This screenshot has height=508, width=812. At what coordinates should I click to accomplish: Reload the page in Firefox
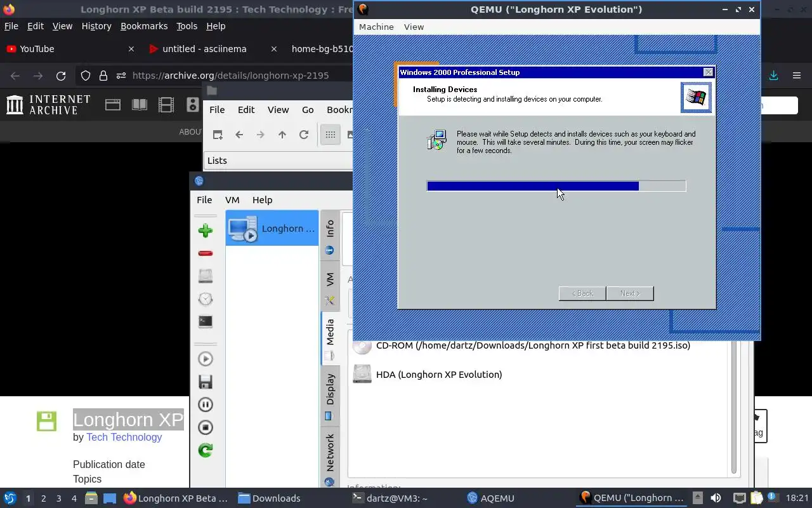click(61, 76)
